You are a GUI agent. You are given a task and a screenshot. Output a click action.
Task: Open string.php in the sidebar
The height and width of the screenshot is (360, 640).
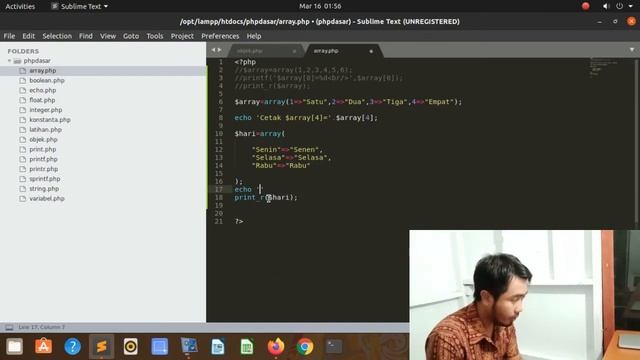44,189
